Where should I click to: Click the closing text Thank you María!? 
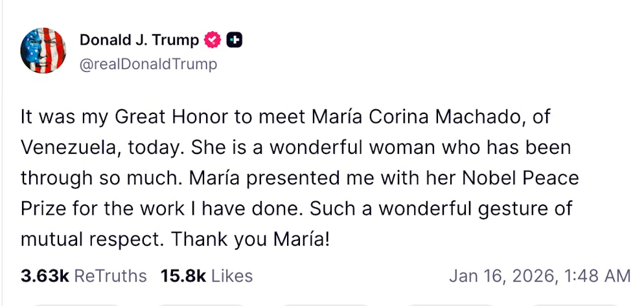[x=251, y=239]
